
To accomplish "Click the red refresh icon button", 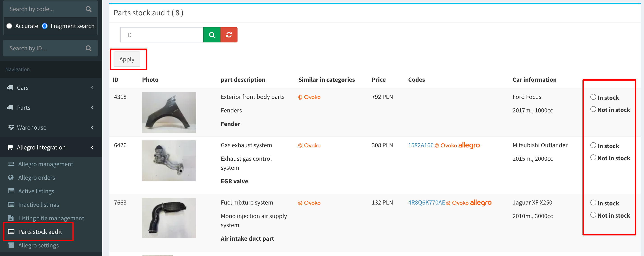I will (x=228, y=35).
